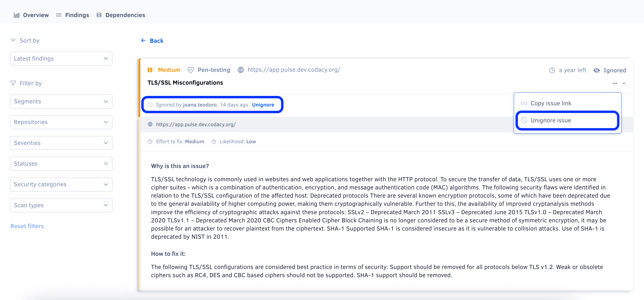Expand the Severities filter dropdown
Screen dimensions: 644x300
pos(61,143)
